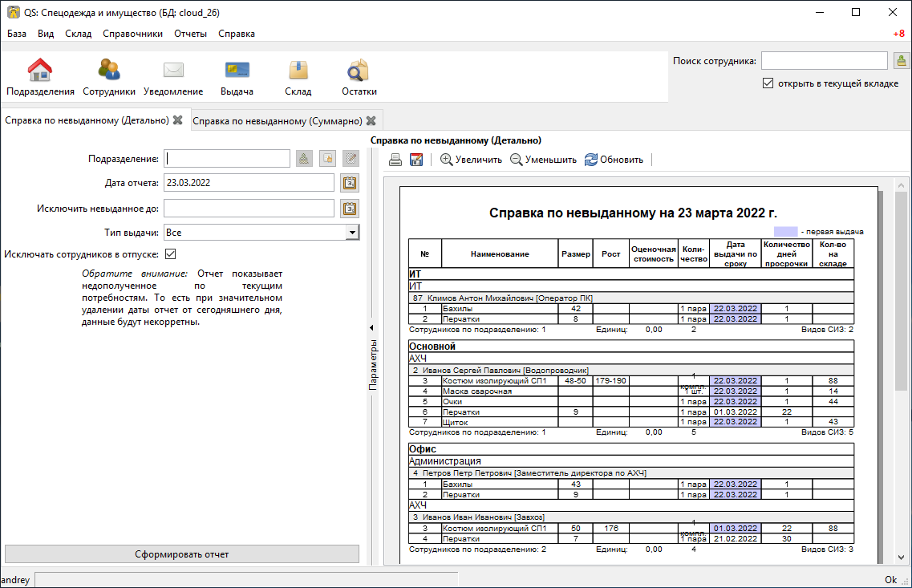Uncheck Исключать сотрудников в отпуске
Viewport: 912px width, 588px height.
[170, 254]
